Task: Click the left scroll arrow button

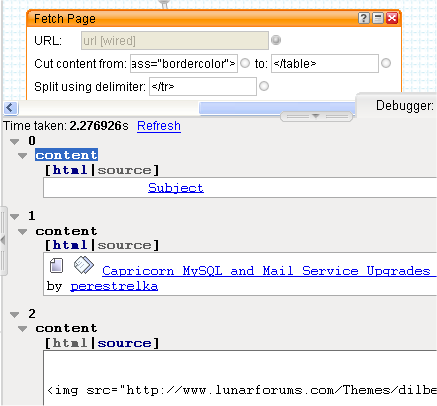Action: tap(10, 108)
